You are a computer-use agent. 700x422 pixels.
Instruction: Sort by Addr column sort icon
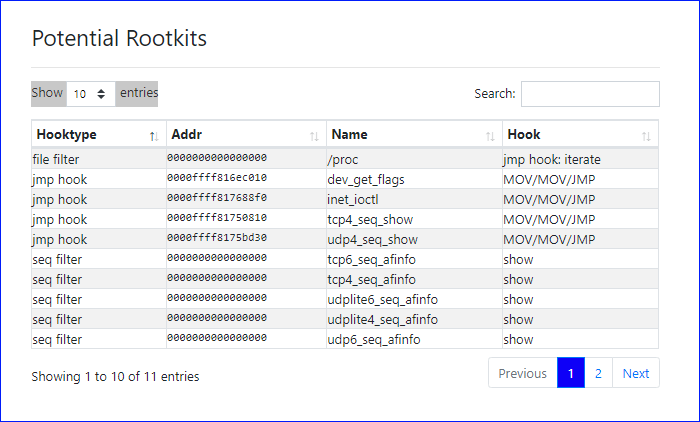314,136
